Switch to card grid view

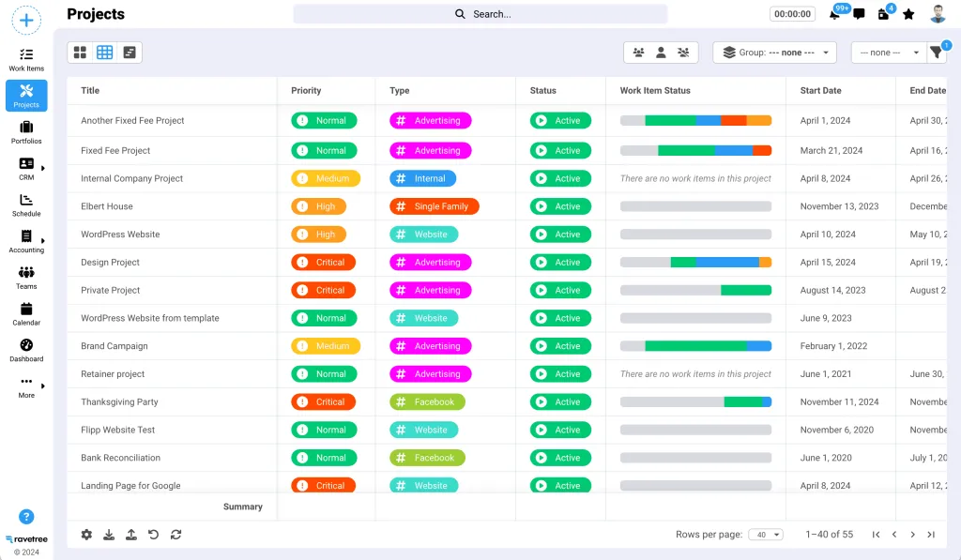click(80, 53)
